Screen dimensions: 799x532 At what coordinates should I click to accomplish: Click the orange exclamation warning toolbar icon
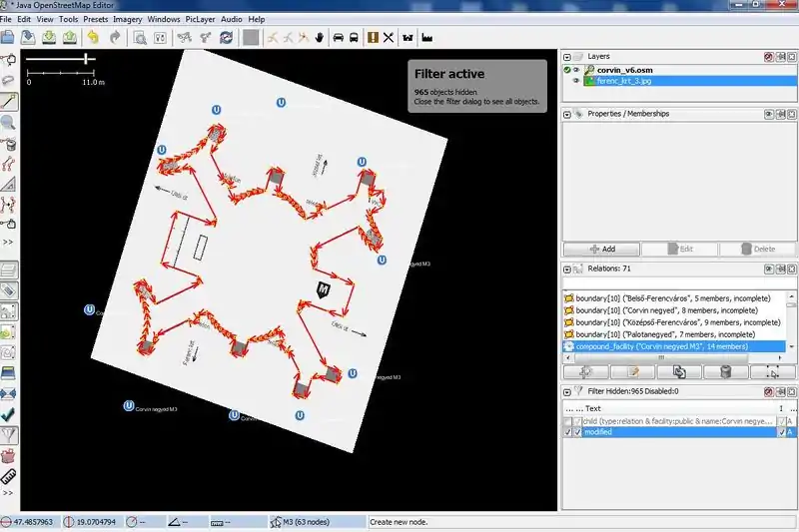click(373, 37)
